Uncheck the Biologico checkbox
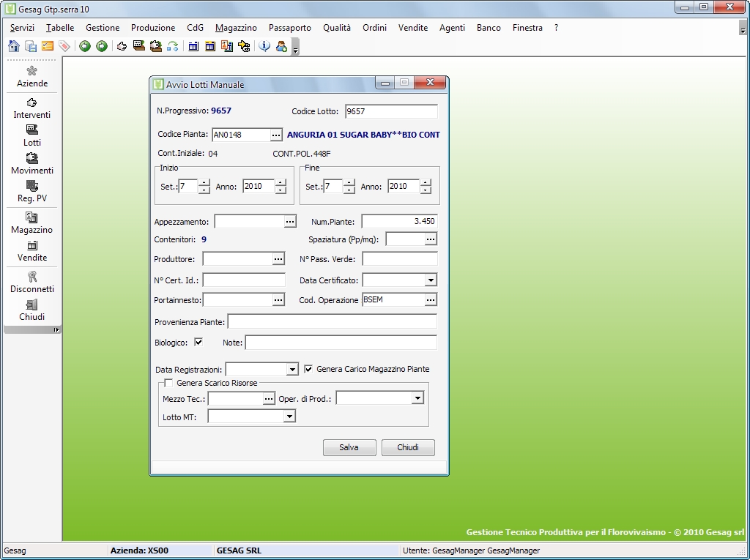The image size is (750, 560). click(198, 342)
